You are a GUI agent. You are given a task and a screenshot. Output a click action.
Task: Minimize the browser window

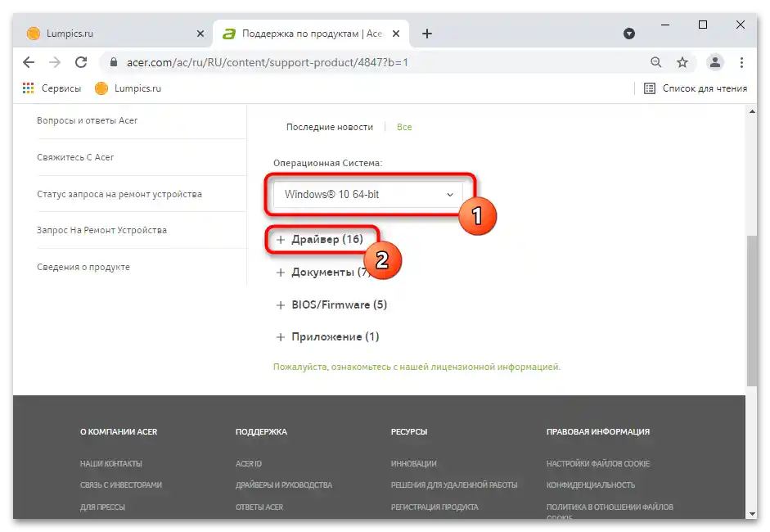[x=665, y=25]
